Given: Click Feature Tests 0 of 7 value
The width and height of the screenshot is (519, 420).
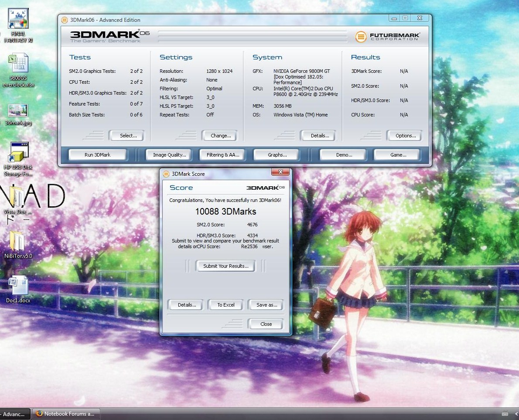Looking at the screenshot, I should point(136,104).
